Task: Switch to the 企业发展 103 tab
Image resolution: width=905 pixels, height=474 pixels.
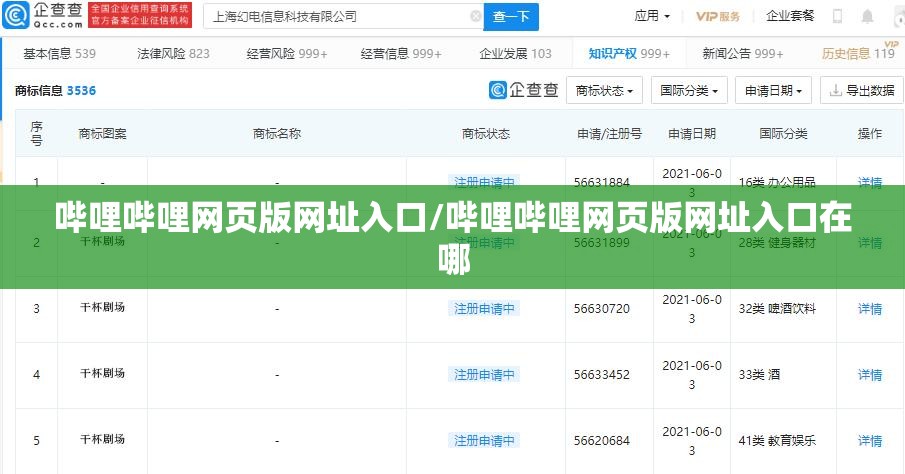Action: point(515,54)
